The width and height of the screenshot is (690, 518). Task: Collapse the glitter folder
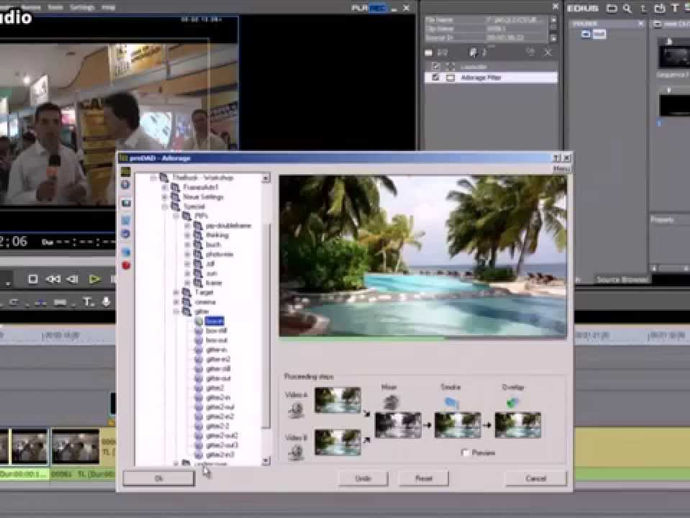[x=176, y=312]
